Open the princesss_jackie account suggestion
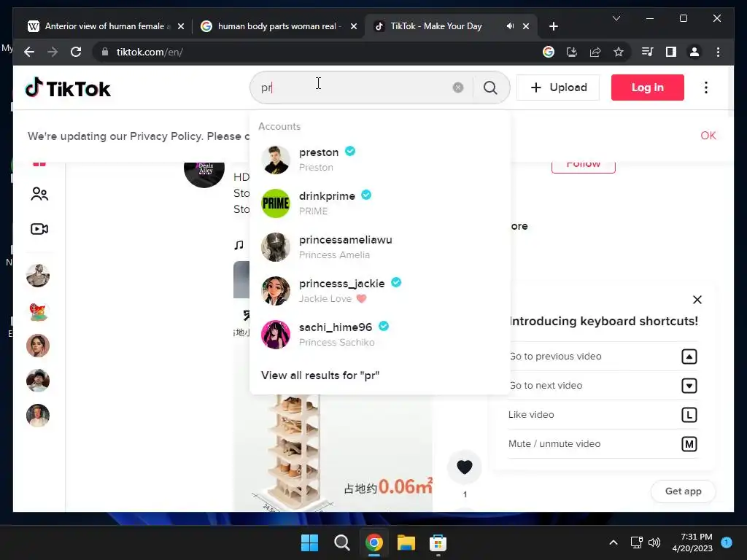 click(379, 291)
